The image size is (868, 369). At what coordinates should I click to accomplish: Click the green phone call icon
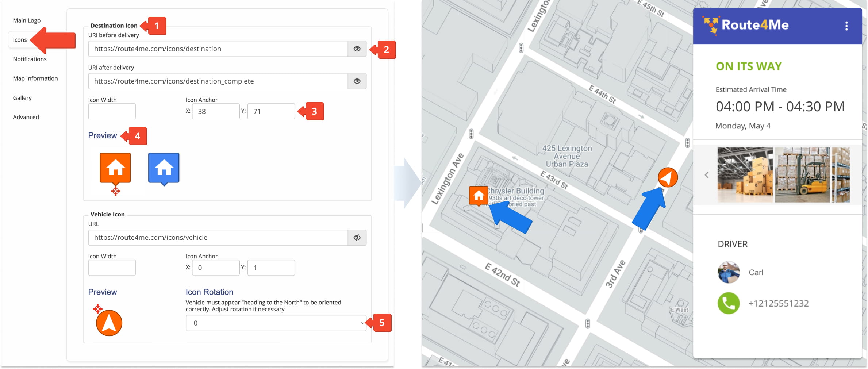click(728, 303)
